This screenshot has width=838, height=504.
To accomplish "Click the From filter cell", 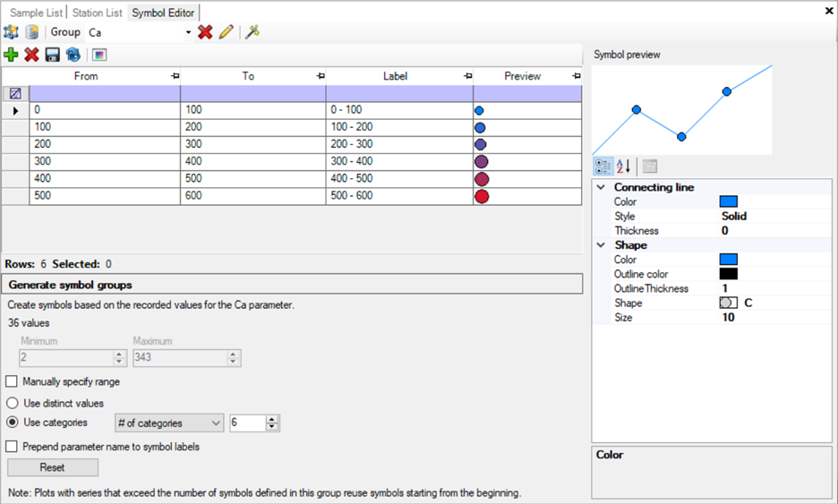I will (105, 93).
